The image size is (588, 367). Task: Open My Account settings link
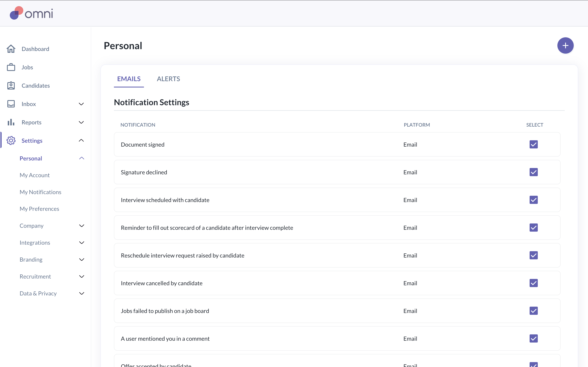click(35, 175)
